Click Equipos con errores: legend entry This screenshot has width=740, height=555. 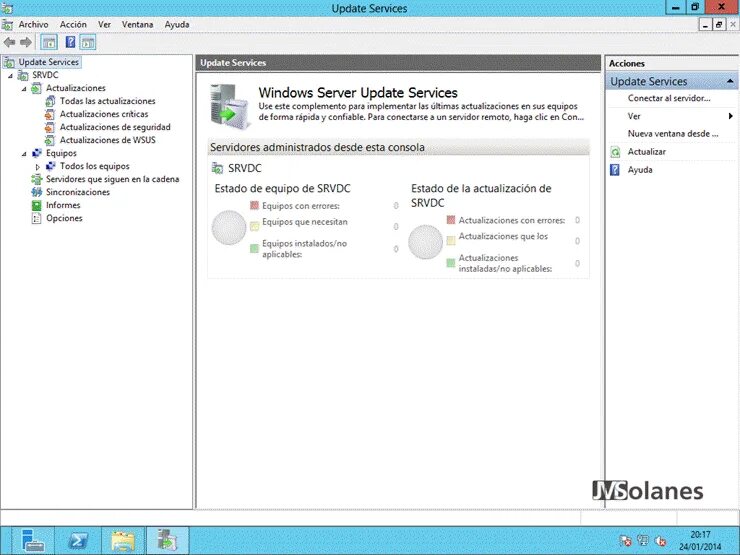point(301,206)
